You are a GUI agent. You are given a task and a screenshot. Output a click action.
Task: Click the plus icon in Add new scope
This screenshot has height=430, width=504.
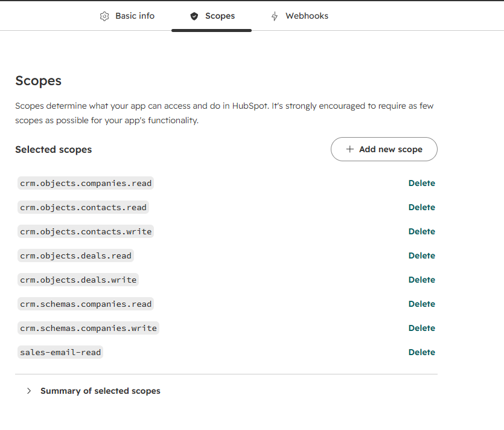pos(349,149)
